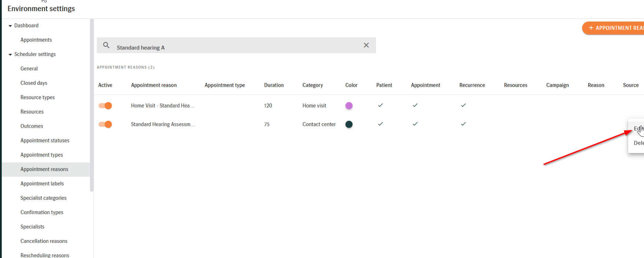Open Appointment types in sidebar
Image resolution: width=644 pixels, height=258 pixels.
tap(42, 155)
